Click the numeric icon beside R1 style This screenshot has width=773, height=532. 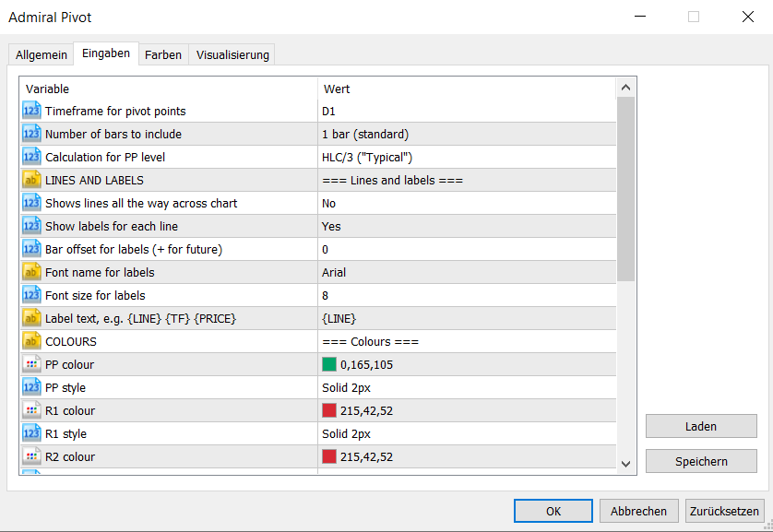[x=31, y=433]
